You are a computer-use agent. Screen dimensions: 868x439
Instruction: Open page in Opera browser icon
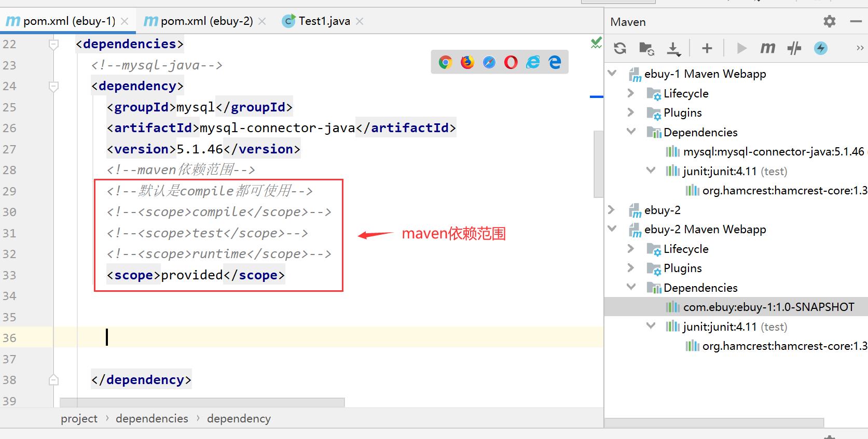tap(511, 62)
